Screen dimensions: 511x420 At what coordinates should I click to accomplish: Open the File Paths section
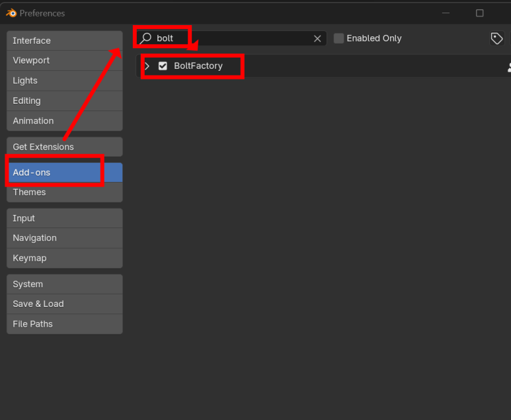coord(65,324)
